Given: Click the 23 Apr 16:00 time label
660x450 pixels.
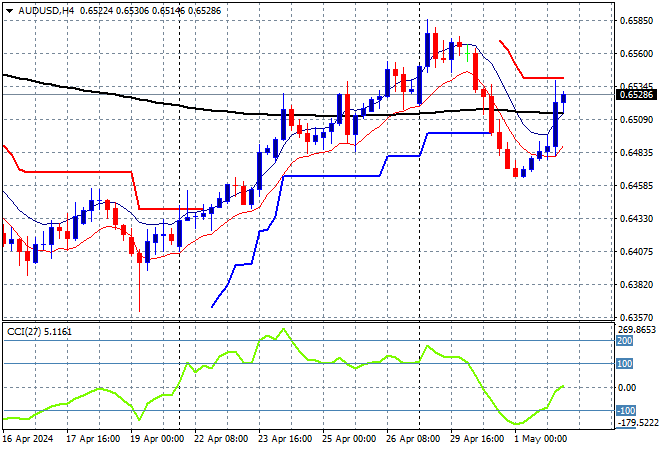Looking at the screenshot, I should (285, 439).
